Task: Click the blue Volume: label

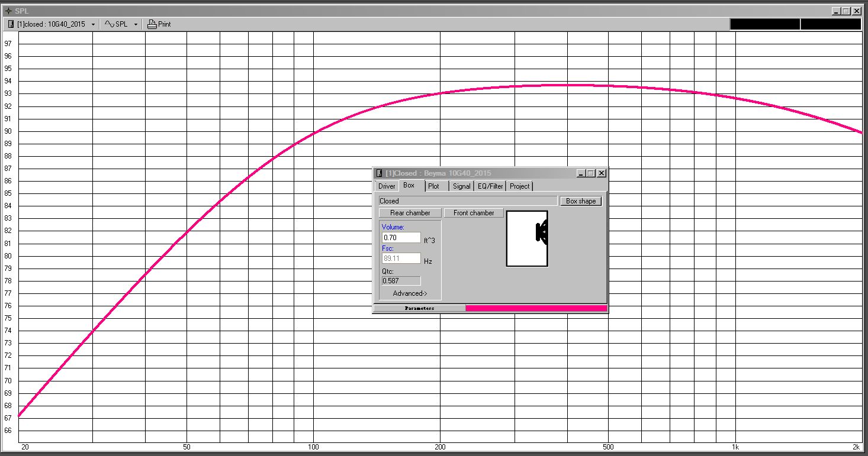Action: (x=393, y=227)
